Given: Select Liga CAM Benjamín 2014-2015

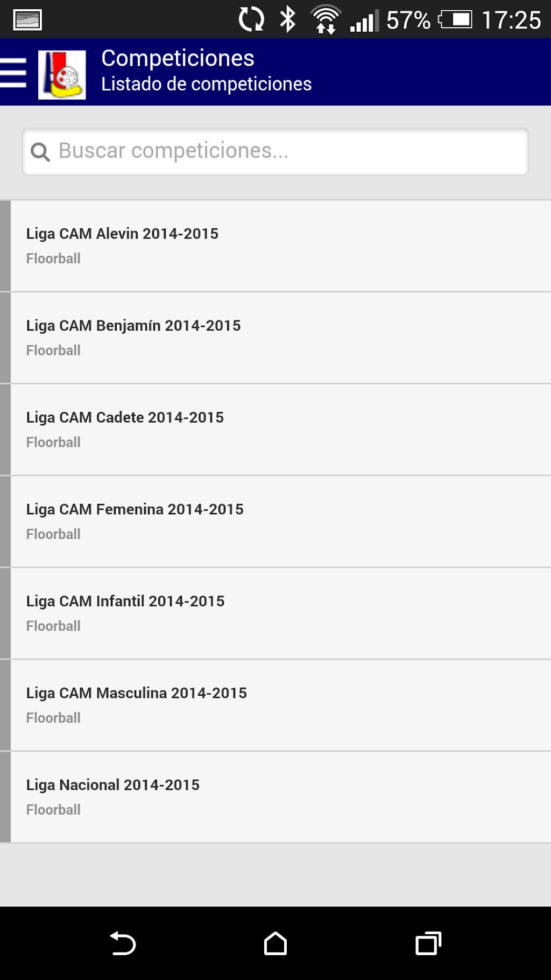Looking at the screenshot, I should (280, 338).
